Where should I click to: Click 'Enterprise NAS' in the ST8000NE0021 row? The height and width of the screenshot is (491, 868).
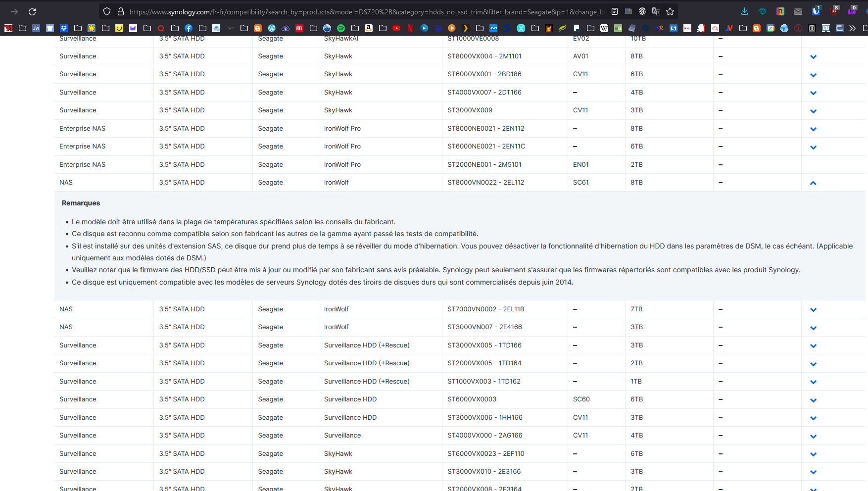[82, 128]
